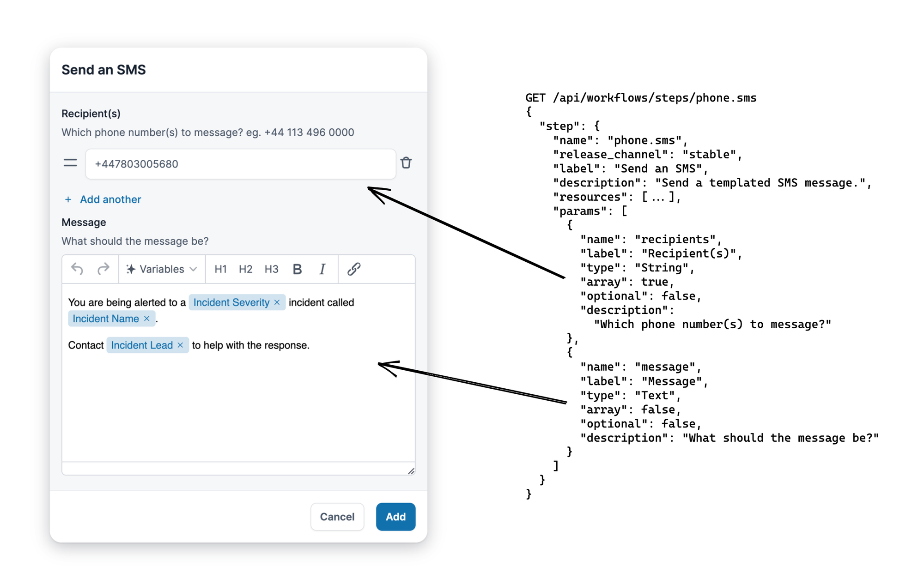Remove the Incident Severity variable tag

(x=277, y=302)
